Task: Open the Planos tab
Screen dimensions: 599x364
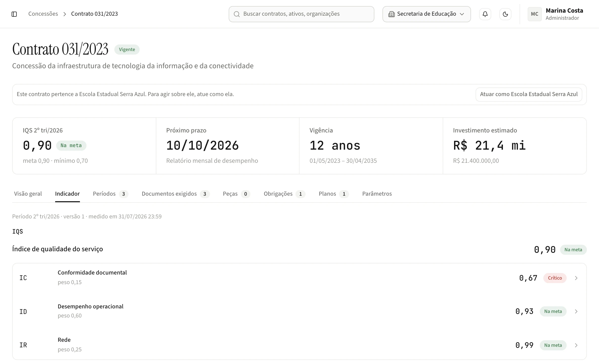Action: point(334,194)
